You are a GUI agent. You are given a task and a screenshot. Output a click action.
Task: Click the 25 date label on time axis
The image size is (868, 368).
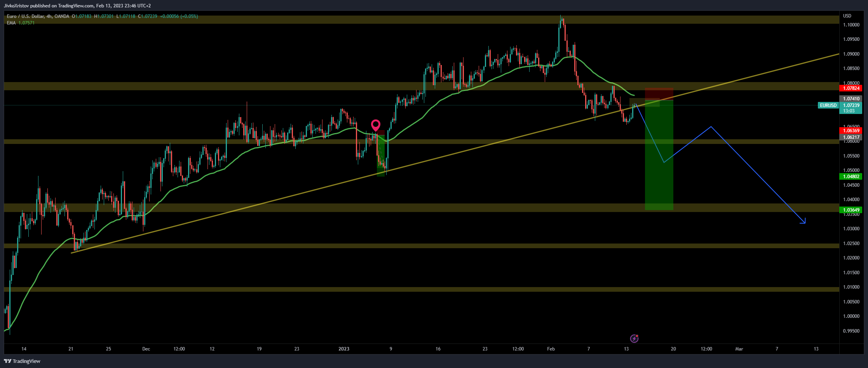coord(108,349)
